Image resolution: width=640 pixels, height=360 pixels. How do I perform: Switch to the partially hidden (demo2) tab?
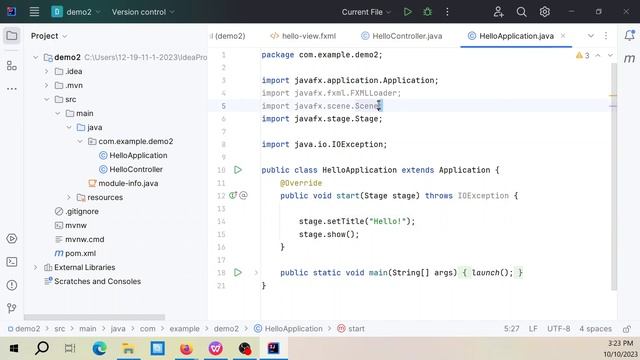(227, 36)
